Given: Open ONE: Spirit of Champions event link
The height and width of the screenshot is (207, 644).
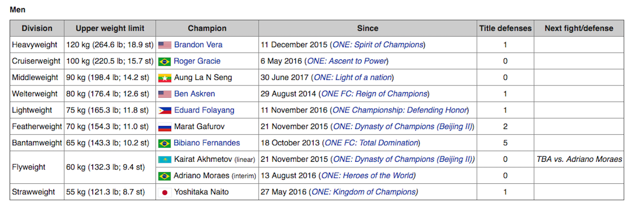Looking at the screenshot, I should pos(378,45).
